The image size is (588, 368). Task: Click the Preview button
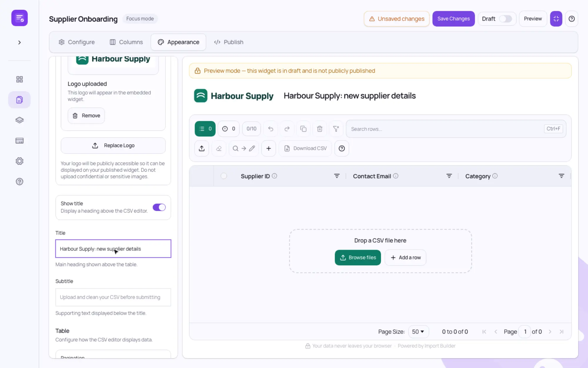[533, 19]
